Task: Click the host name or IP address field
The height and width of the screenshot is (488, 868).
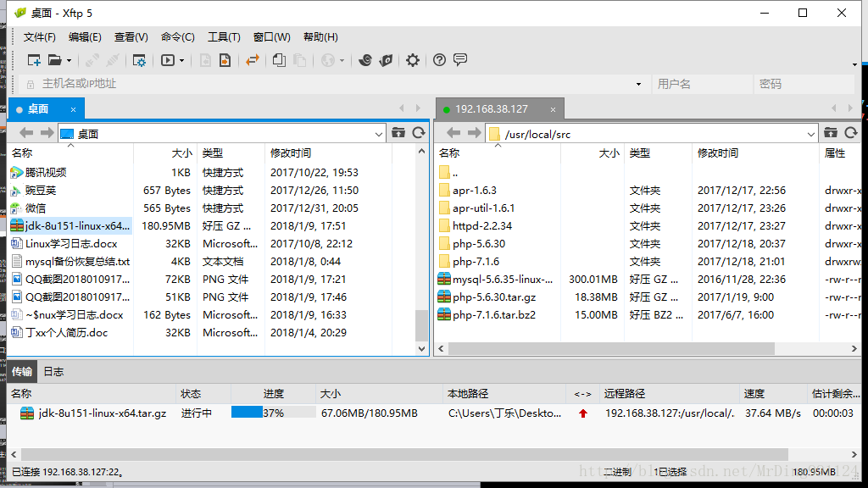Action: 332,84
